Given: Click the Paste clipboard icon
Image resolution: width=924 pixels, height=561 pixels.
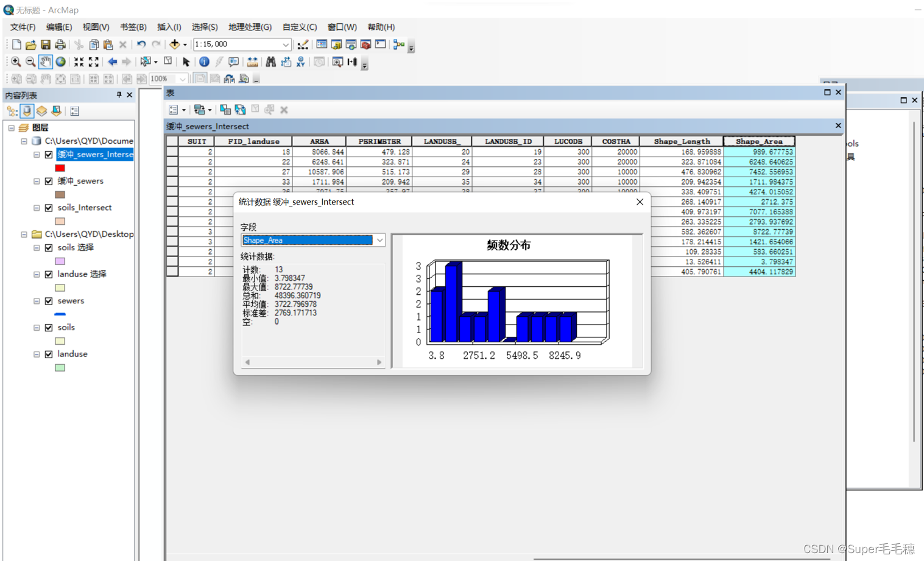Looking at the screenshot, I should 108,44.
